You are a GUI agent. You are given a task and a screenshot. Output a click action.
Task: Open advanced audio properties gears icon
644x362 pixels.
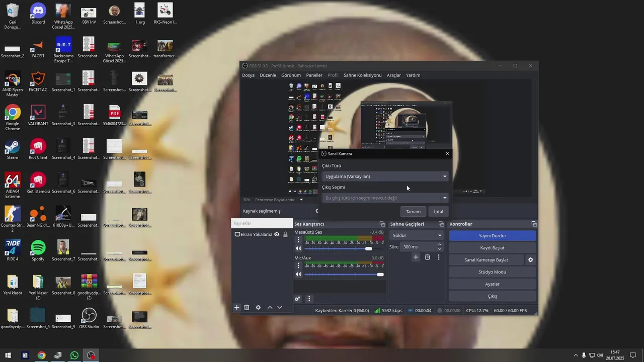coord(298,299)
